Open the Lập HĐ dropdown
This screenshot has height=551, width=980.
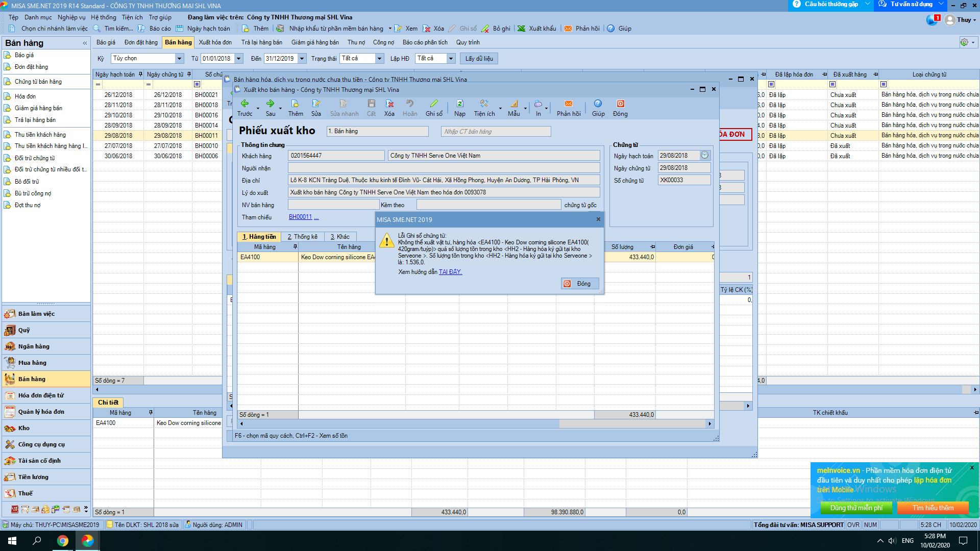(x=451, y=59)
